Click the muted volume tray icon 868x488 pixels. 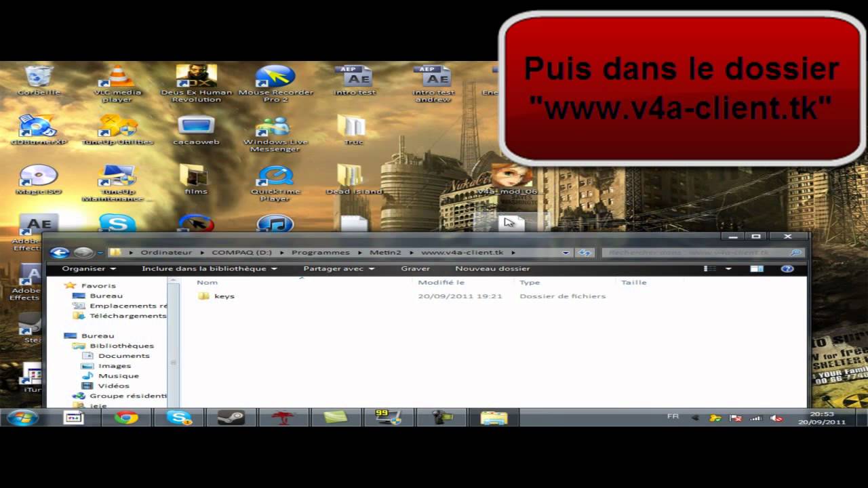777,418
